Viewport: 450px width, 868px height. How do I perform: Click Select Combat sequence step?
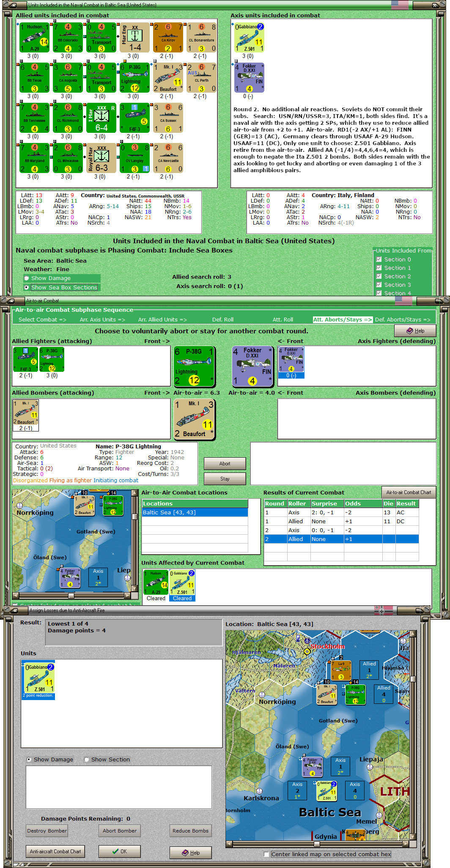click(x=42, y=320)
